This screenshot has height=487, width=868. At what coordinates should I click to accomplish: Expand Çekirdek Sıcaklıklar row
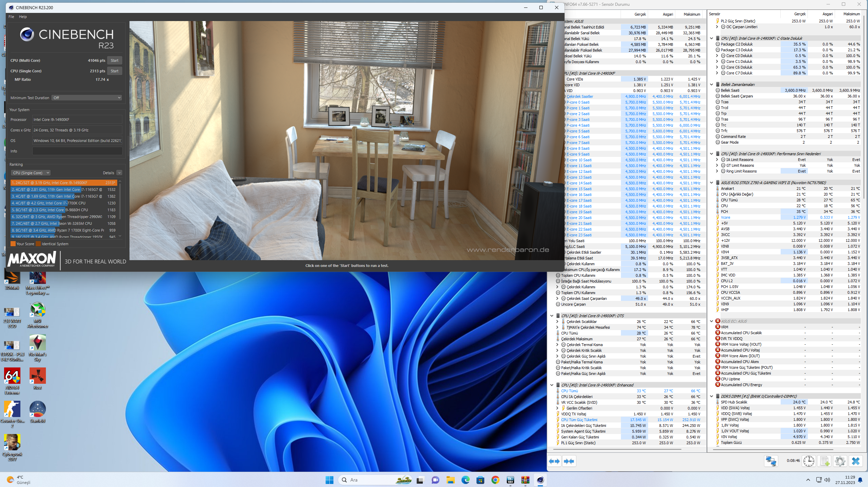pyautogui.click(x=557, y=322)
